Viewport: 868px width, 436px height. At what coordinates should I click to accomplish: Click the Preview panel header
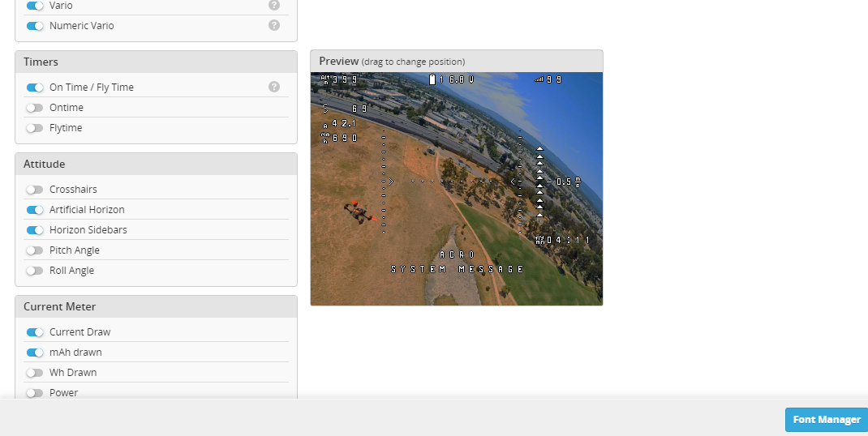click(457, 62)
